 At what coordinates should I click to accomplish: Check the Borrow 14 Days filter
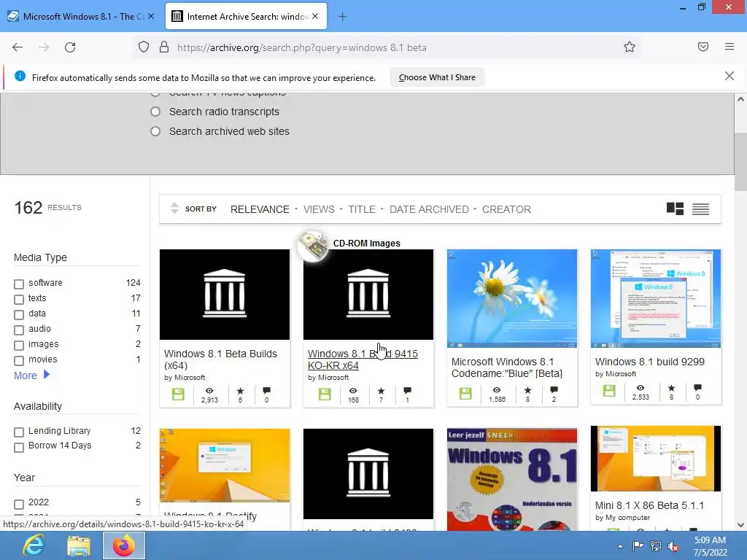[x=19, y=447]
